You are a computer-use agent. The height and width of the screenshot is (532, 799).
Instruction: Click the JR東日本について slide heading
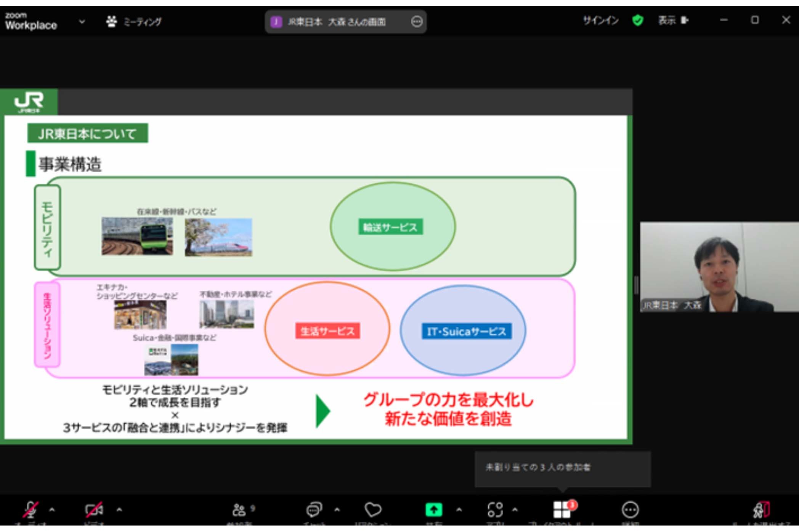tap(88, 133)
